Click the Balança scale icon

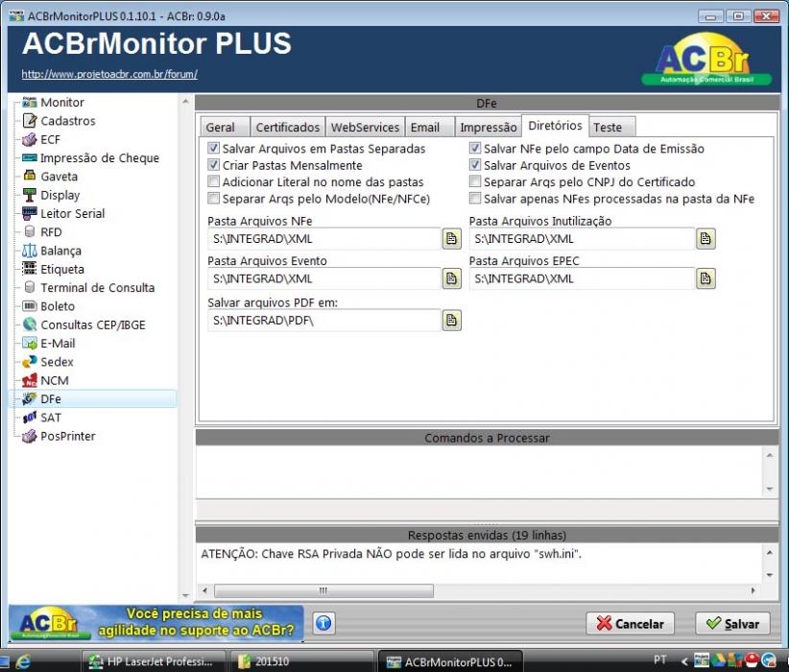click(30, 251)
